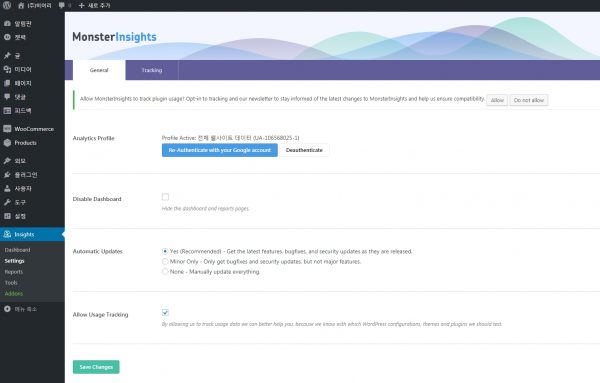Open the 설정 settings icon in sidebar
This screenshot has height=383, width=600.
click(x=7, y=216)
